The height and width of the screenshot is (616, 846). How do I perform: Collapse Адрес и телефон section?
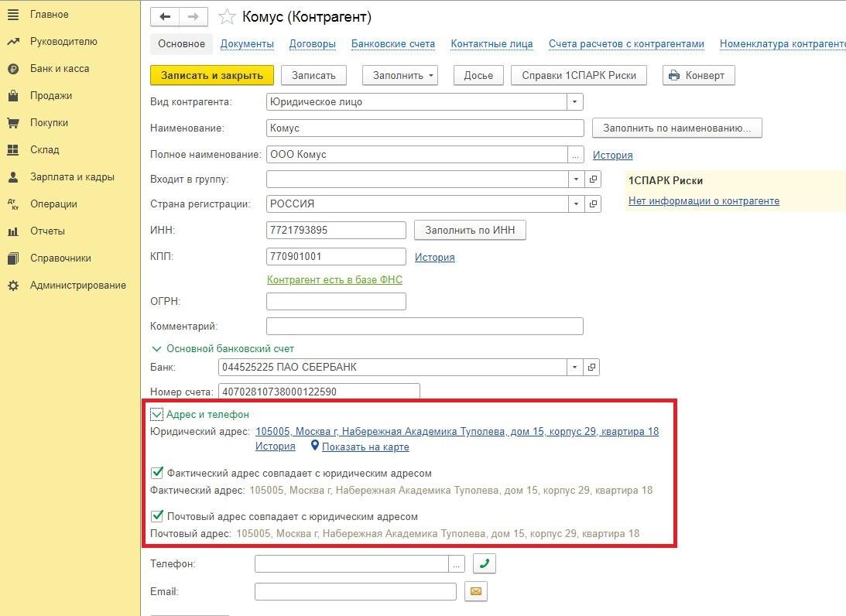pyautogui.click(x=156, y=414)
